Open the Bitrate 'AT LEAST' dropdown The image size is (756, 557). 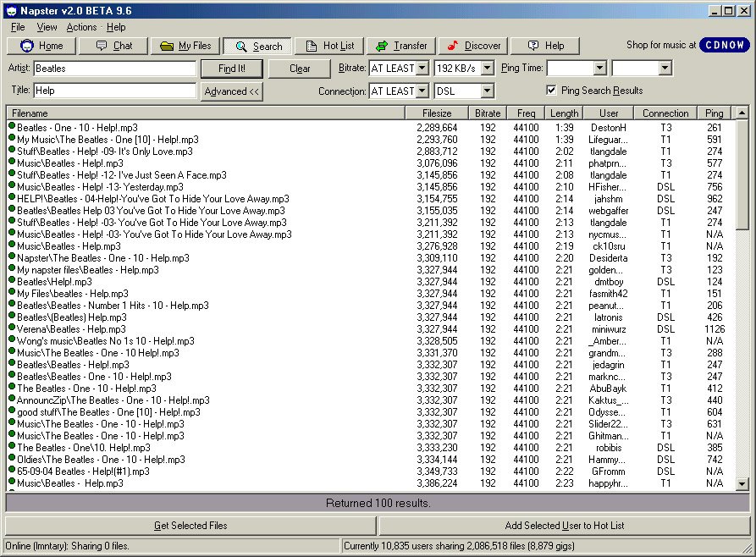point(422,68)
